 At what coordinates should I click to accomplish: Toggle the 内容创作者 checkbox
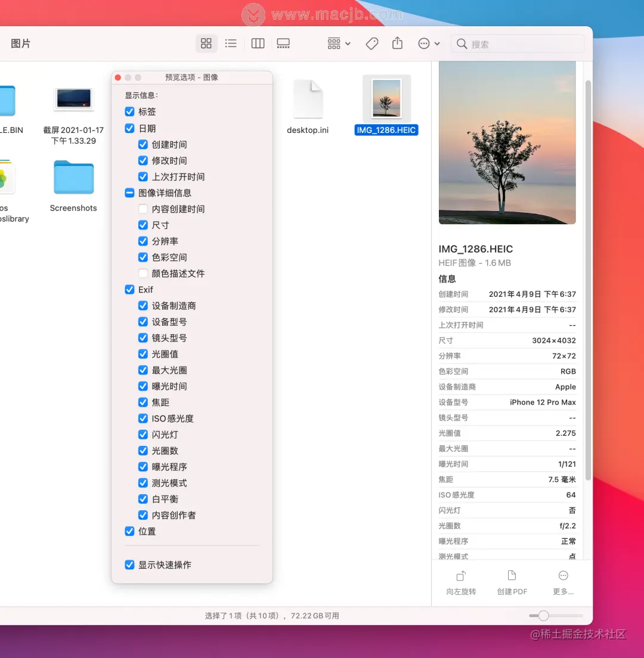(x=143, y=515)
